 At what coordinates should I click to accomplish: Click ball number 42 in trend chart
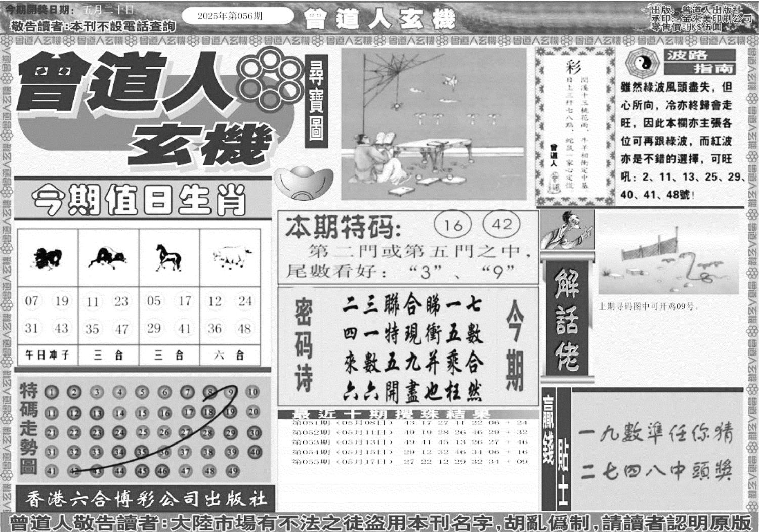[x=75, y=471]
